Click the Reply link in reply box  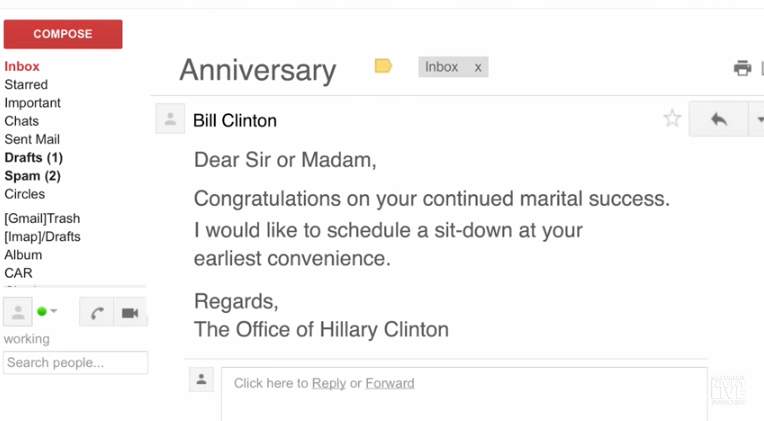(x=329, y=383)
